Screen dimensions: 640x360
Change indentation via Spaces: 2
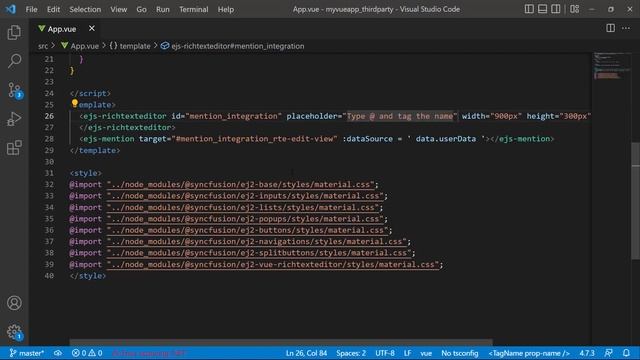tap(351, 353)
